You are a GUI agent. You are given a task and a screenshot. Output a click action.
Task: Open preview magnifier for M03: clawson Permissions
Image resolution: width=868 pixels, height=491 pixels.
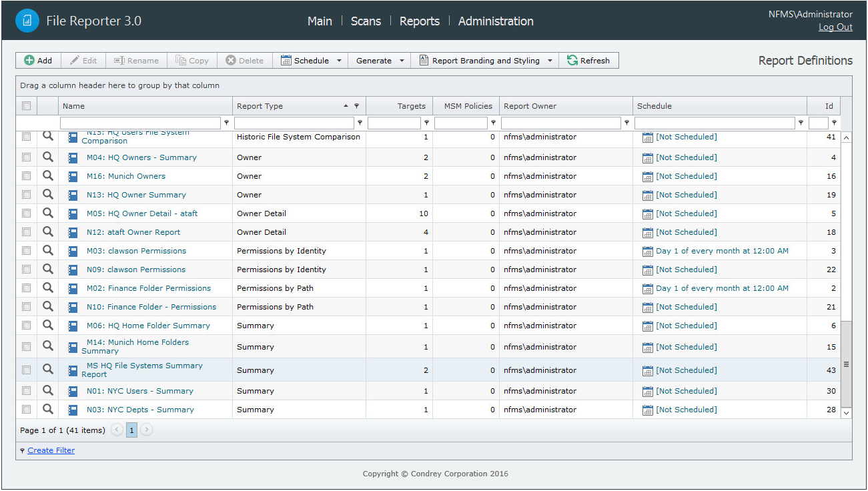tap(47, 251)
